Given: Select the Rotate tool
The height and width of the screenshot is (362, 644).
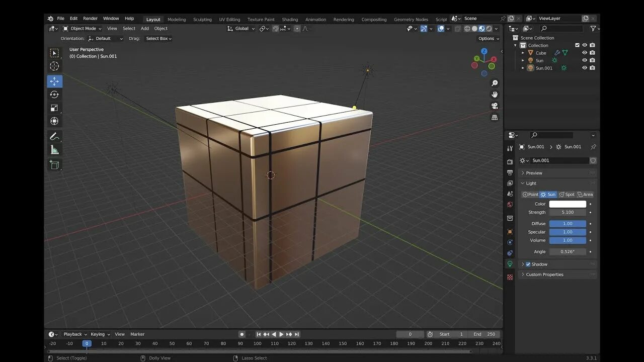Looking at the screenshot, I should pos(54,94).
